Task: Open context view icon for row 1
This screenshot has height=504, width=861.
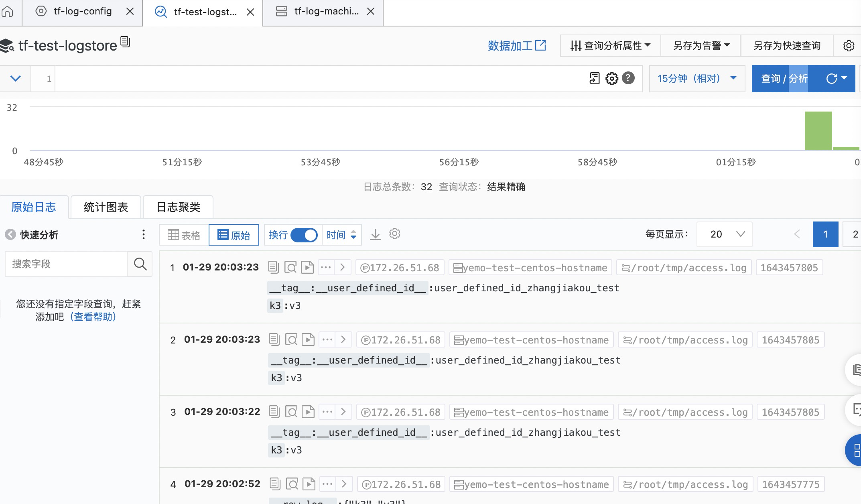Action: pyautogui.click(x=290, y=267)
